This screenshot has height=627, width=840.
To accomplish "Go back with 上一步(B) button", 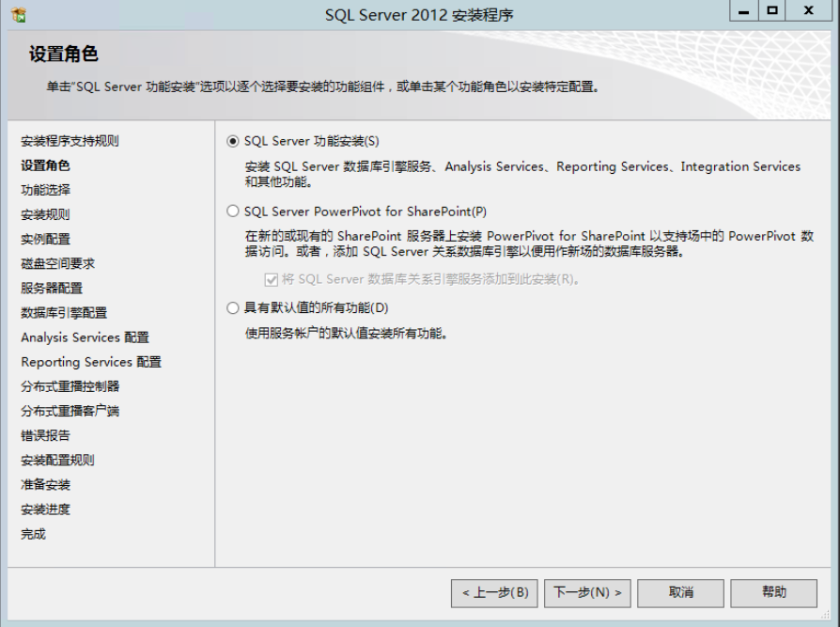I will [x=494, y=593].
